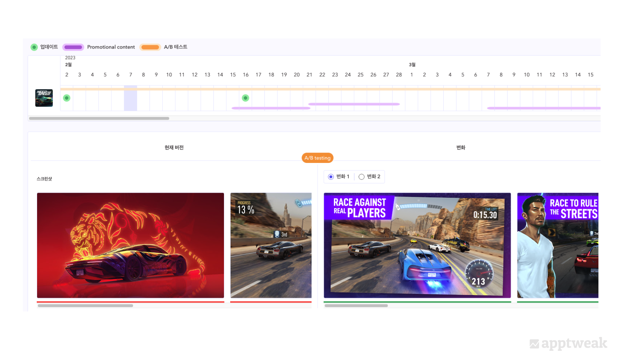
Task: Select the 변화 1 radio button
Action: click(x=331, y=177)
